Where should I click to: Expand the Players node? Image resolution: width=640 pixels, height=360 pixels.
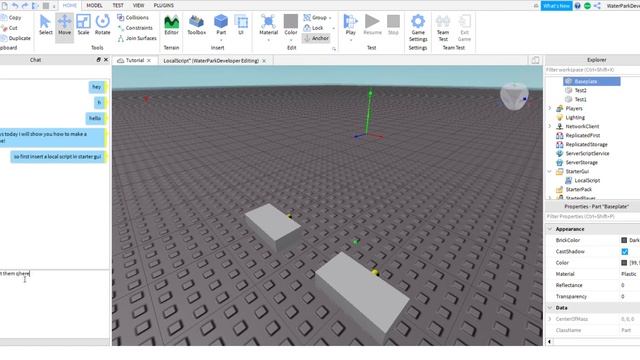click(550, 108)
